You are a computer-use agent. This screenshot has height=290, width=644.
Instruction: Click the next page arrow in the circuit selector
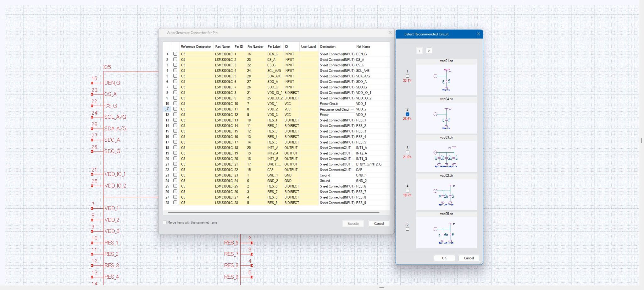pyautogui.click(x=429, y=51)
